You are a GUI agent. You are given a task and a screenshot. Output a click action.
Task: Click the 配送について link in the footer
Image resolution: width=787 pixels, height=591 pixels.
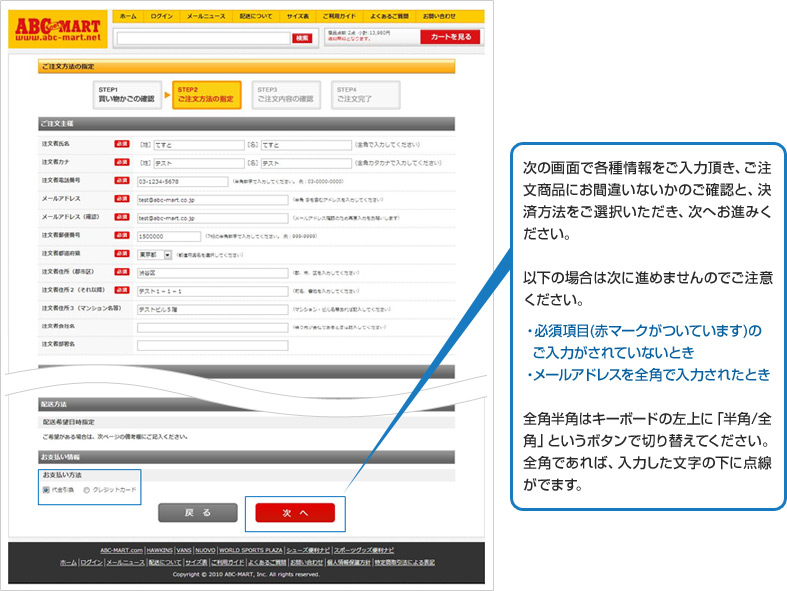click(x=165, y=562)
